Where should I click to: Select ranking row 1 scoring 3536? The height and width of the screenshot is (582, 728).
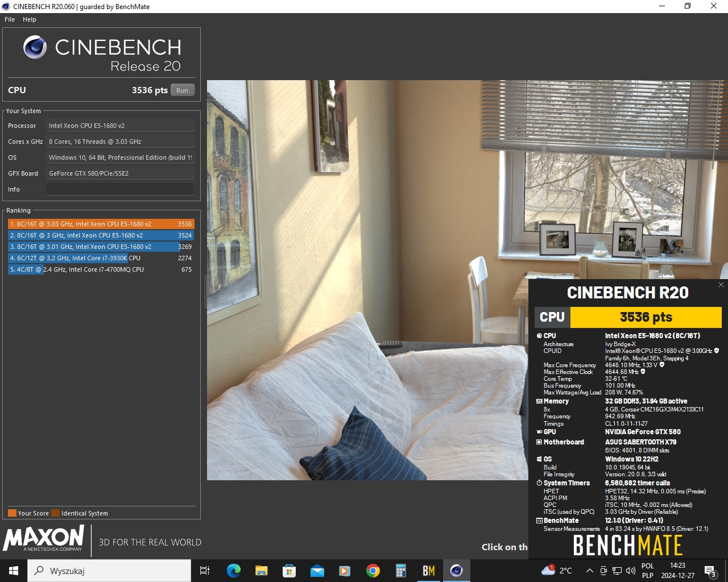pos(101,224)
